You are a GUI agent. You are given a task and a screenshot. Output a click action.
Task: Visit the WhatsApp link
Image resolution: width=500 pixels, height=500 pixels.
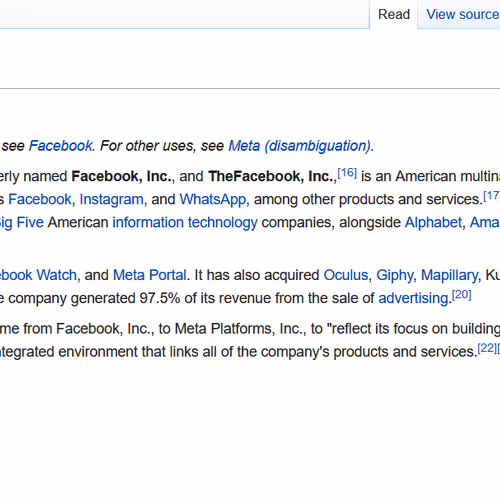[x=213, y=199]
